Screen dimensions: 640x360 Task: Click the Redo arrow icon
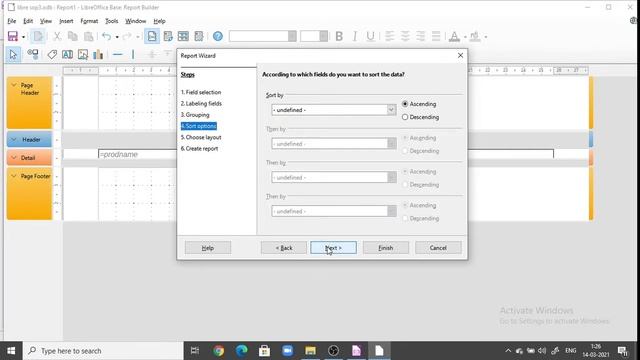point(127,36)
